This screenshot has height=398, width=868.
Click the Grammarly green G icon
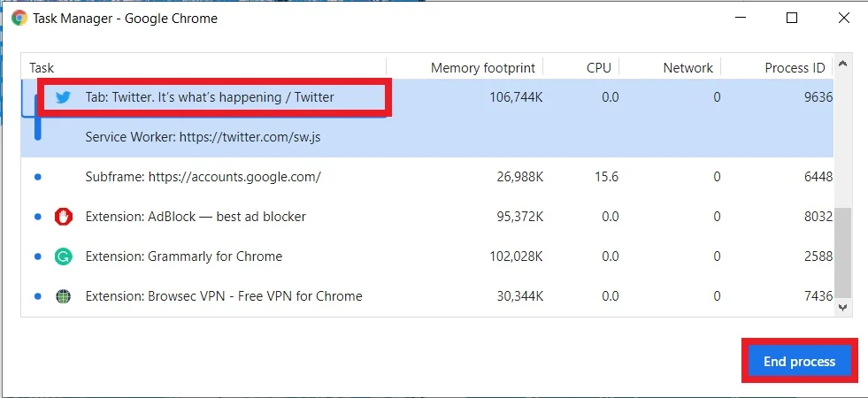(x=64, y=256)
